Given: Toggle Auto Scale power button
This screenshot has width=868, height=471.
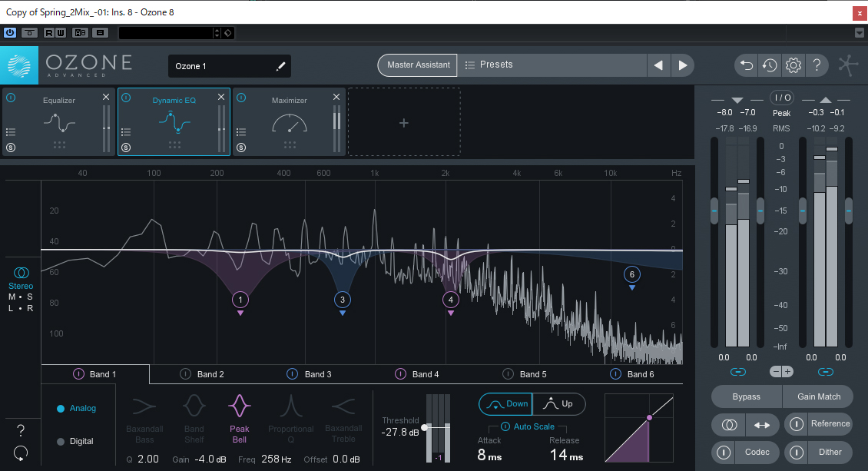Looking at the screenshot, I should coord(505,426).
